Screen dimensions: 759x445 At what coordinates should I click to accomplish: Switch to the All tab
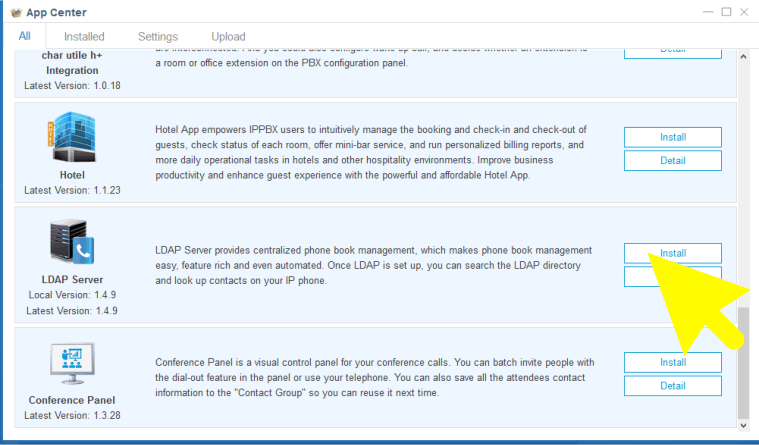(x=25, y=37)
